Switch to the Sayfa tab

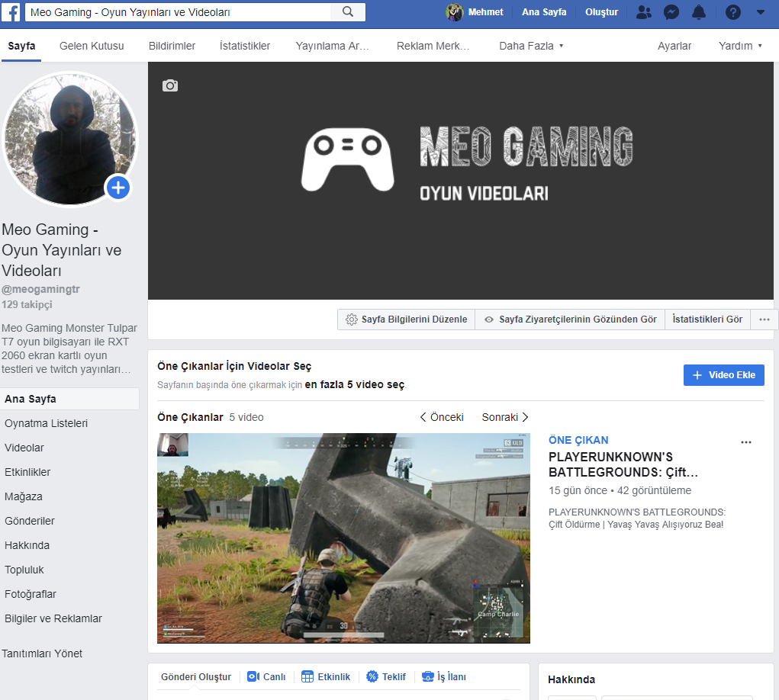pos(21,46)
